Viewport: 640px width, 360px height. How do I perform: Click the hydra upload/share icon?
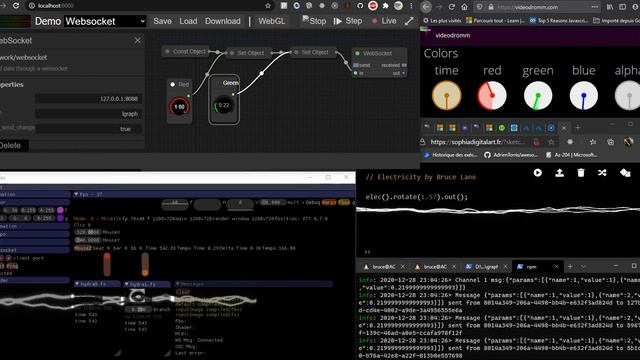[559, 173]
